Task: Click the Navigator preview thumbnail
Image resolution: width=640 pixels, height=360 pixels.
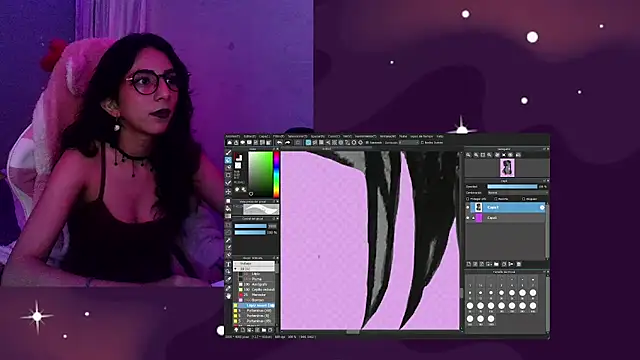Action: [507, 168]
